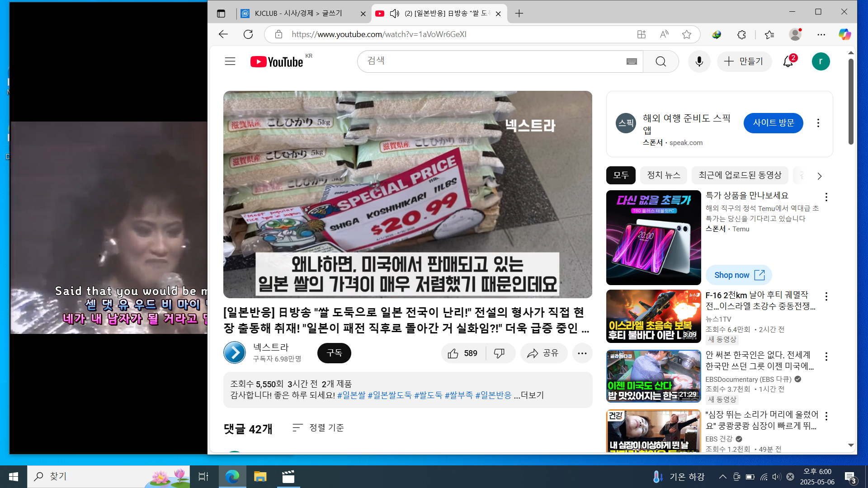The width and height of the screenshot is (868, 488).
Task: Open YouTube notifications bell
Action: (788, 61)
